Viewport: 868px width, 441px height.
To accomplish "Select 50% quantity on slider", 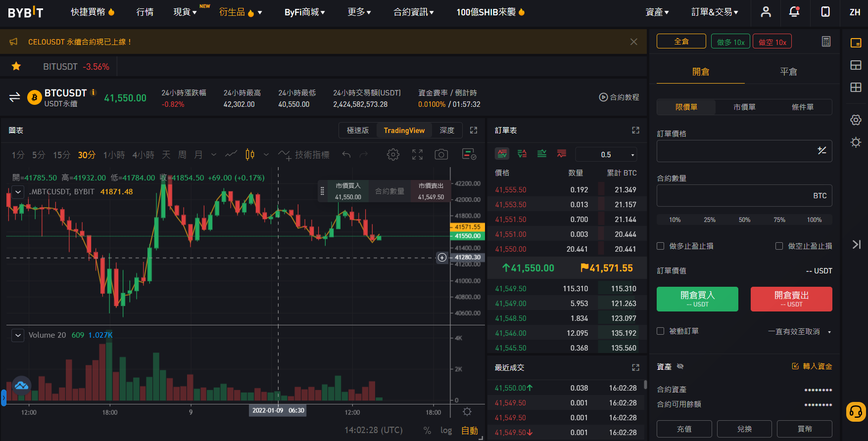I will [744, 220].
